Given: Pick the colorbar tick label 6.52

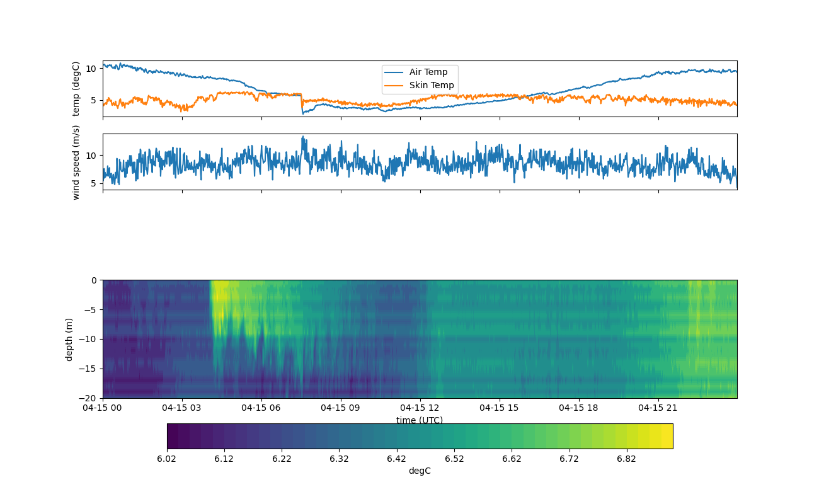Looking at the screenshot, I should 454,459.
